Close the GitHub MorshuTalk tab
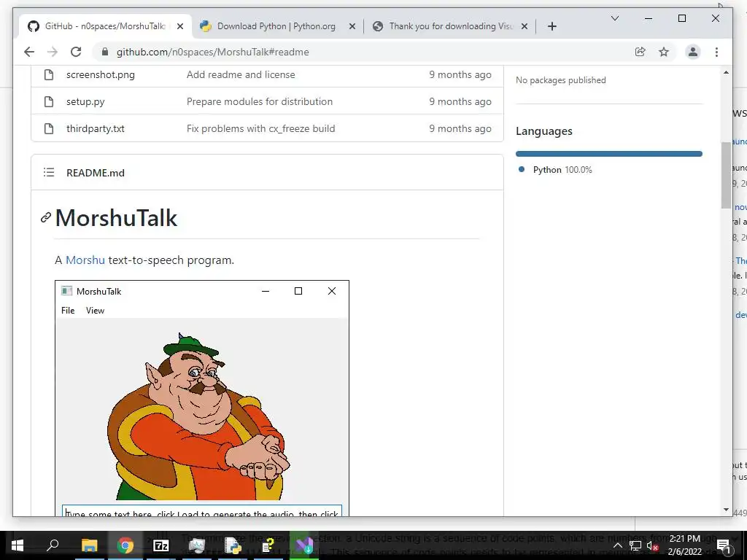This screenshot has width=747, height=560. coord(180,26)
